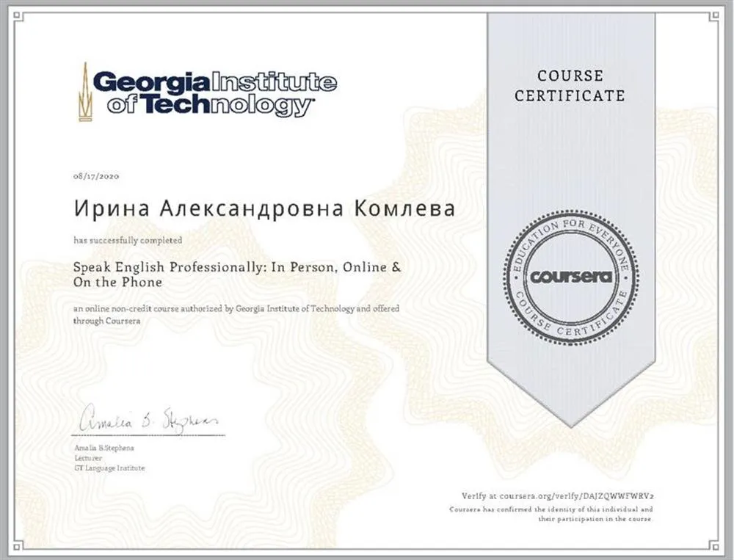Click the "Lecturer" title text

[x=88, y=458]
